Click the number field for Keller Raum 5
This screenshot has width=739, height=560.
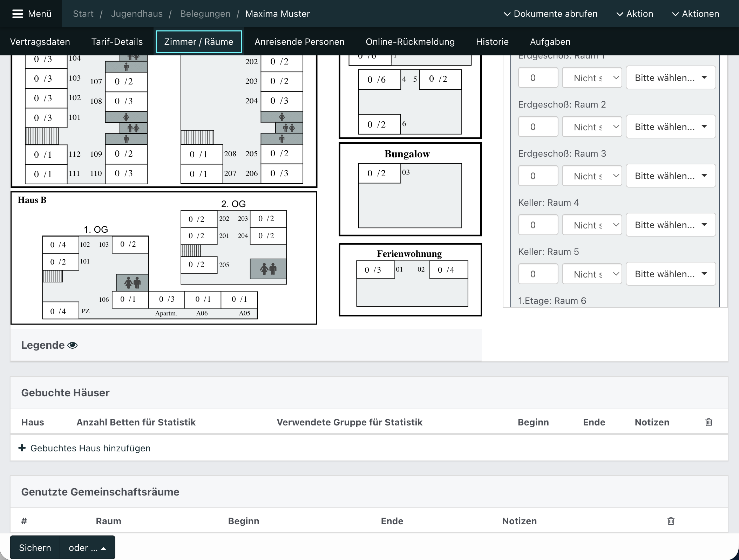(538, 274)
